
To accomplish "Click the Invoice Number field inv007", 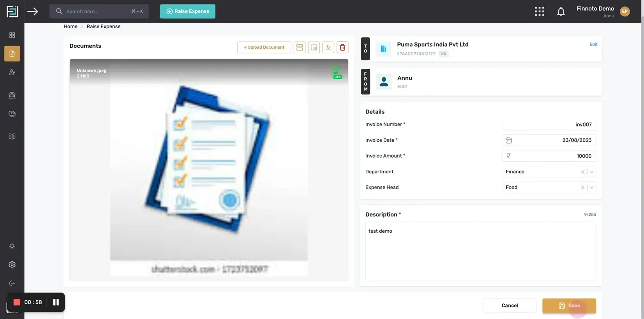I will coord(549,125).
